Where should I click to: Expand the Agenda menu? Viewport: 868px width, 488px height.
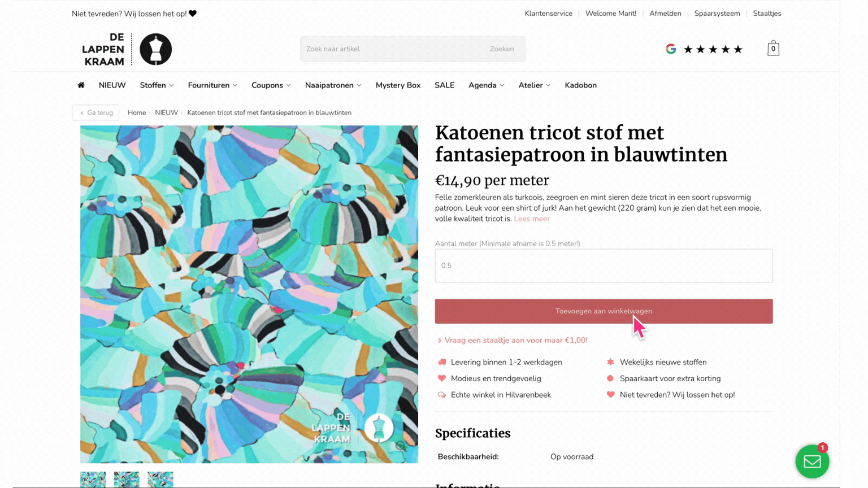[x=486, y=85]
